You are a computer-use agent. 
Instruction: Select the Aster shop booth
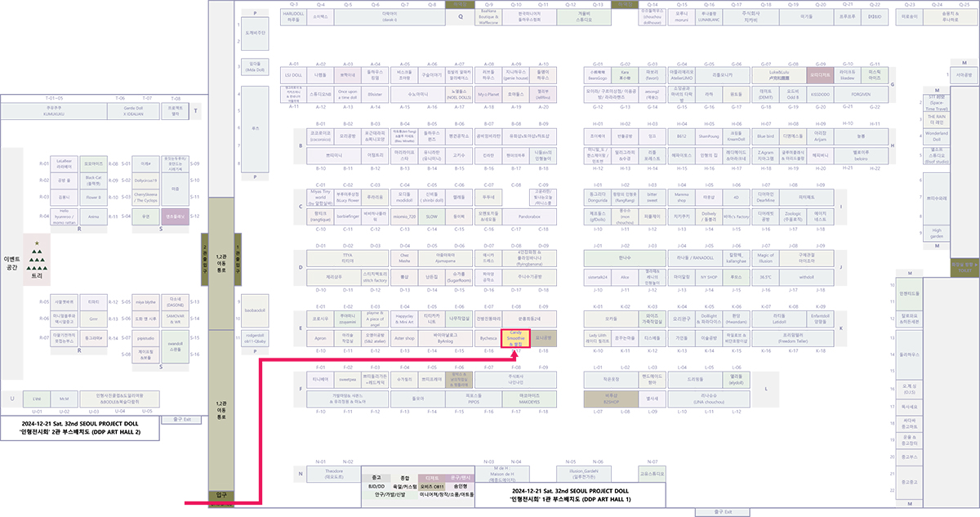coord(405,337)
